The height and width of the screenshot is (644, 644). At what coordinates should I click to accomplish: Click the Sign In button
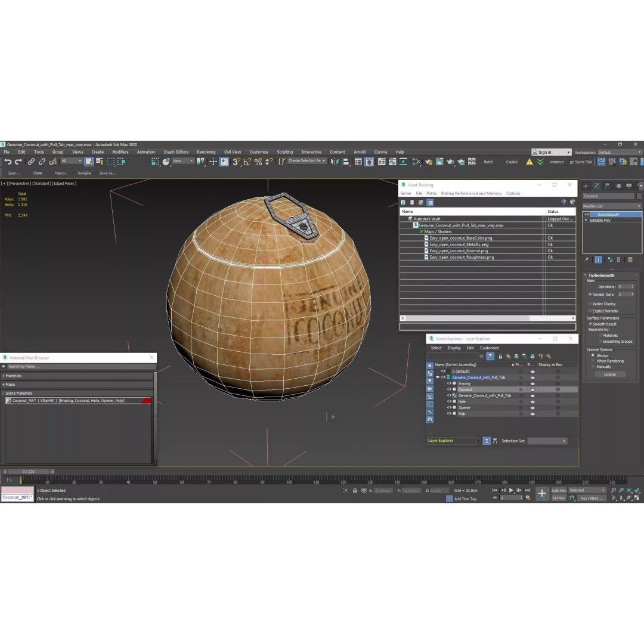click(551, 152)
